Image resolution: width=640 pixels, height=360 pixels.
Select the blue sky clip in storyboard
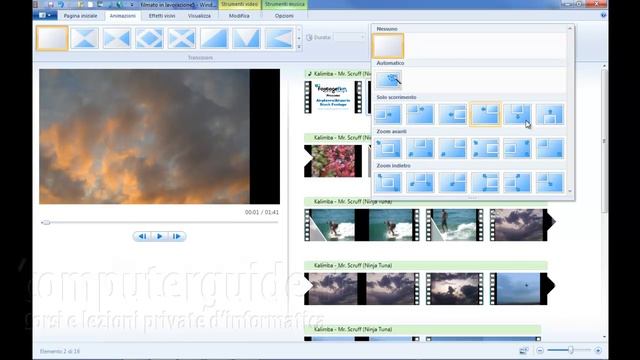(518, 289)
